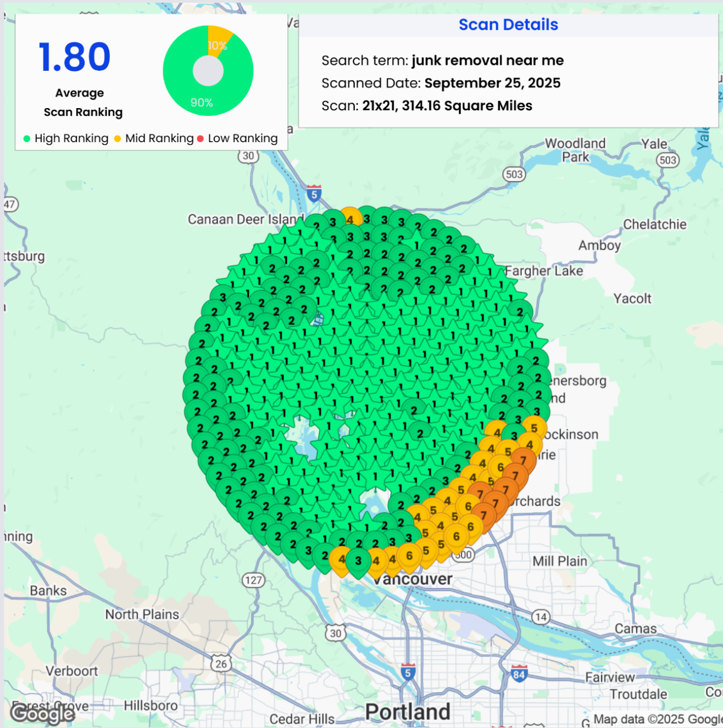Click the Scan Details heading
This screenshot has height=728, width=723.
point(508,25)
